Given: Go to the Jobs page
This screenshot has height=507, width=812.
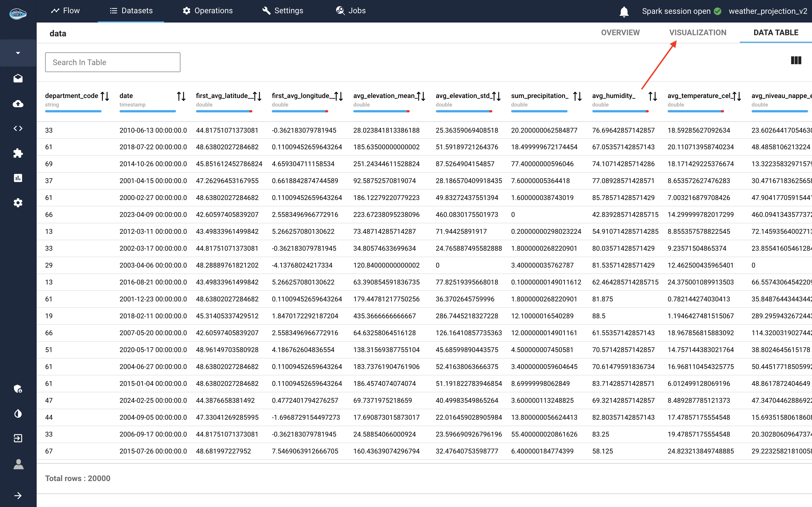Looking at the screenshot, I should [351, 11].
